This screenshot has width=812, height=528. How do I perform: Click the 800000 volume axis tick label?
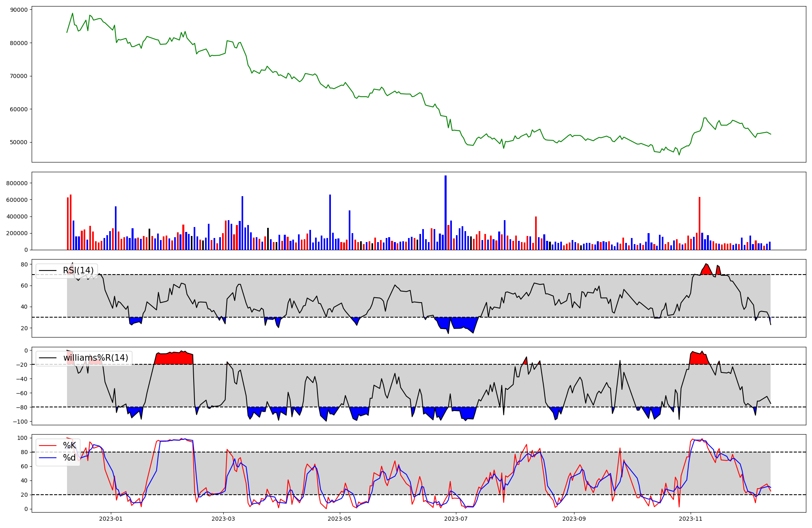(17, 183)
